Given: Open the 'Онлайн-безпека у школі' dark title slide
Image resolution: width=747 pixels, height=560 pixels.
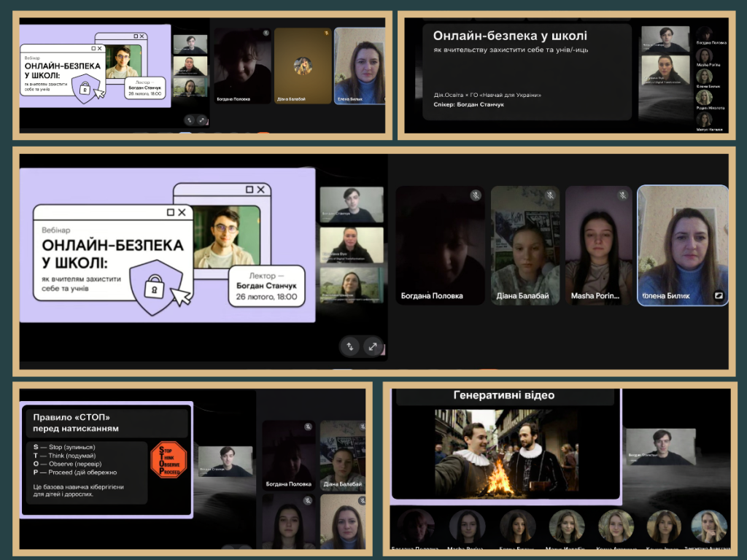Looking at the screenshot, I should coord(526,71).
